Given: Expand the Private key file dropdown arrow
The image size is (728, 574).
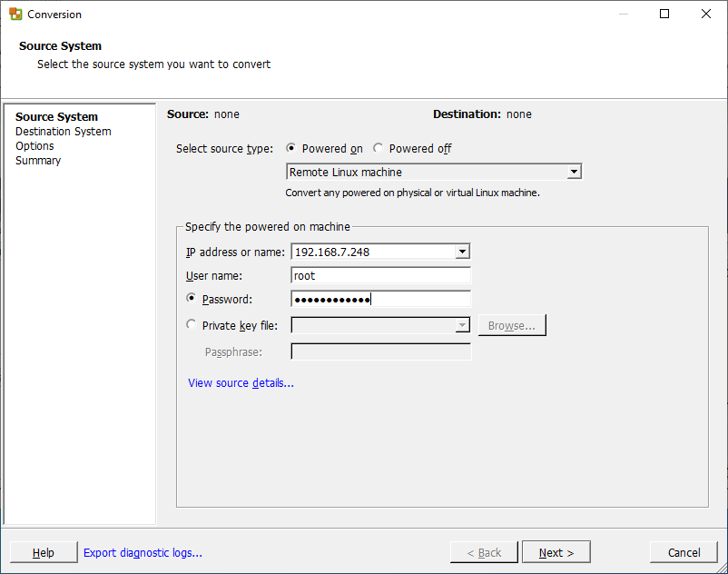Looking at the screenshot, I should click(462, 325).
